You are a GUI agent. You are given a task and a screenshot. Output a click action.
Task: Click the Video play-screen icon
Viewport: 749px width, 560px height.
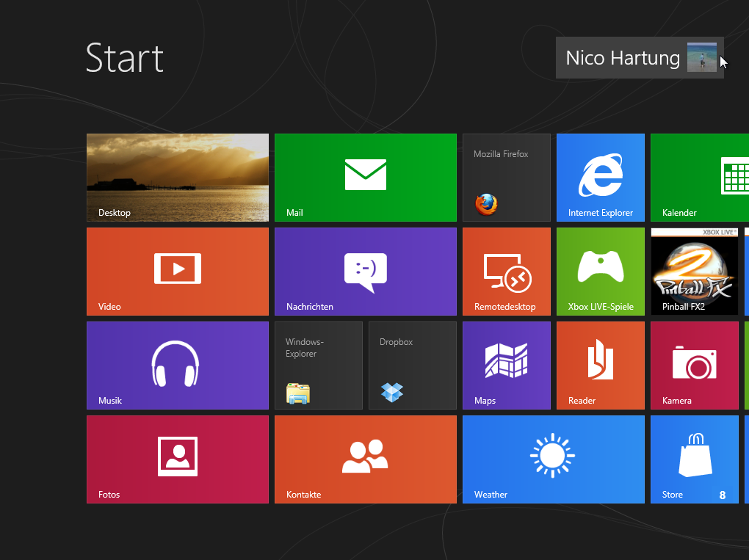178,269
